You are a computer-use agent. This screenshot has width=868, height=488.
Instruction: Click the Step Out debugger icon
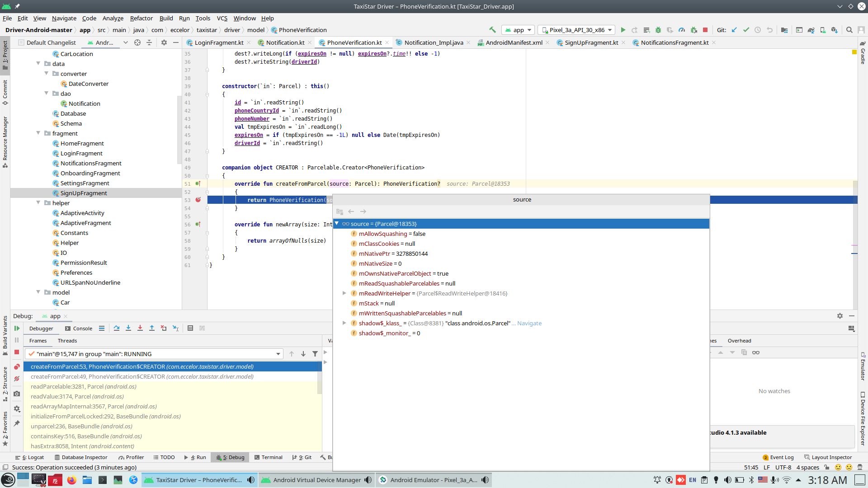[x=152, y=328]
